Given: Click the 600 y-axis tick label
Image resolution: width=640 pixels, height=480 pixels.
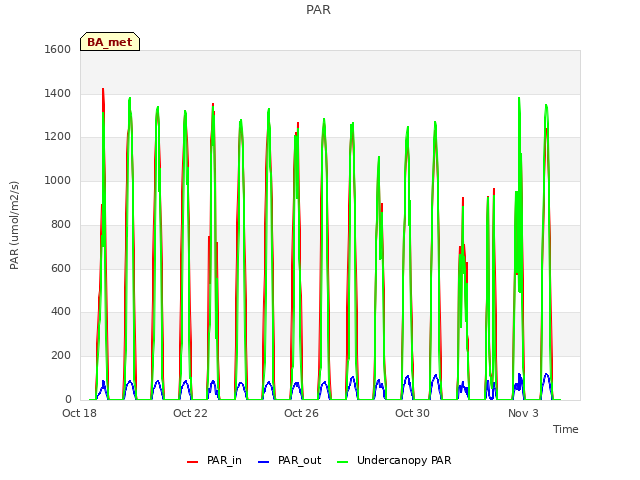Looking at the screenshot, I should 61,268.
